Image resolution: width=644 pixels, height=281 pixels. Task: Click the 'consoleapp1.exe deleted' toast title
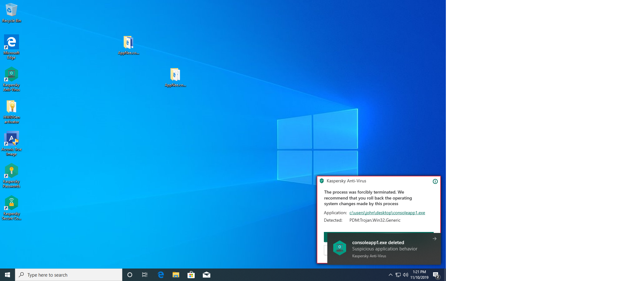[x=378, y=243]
